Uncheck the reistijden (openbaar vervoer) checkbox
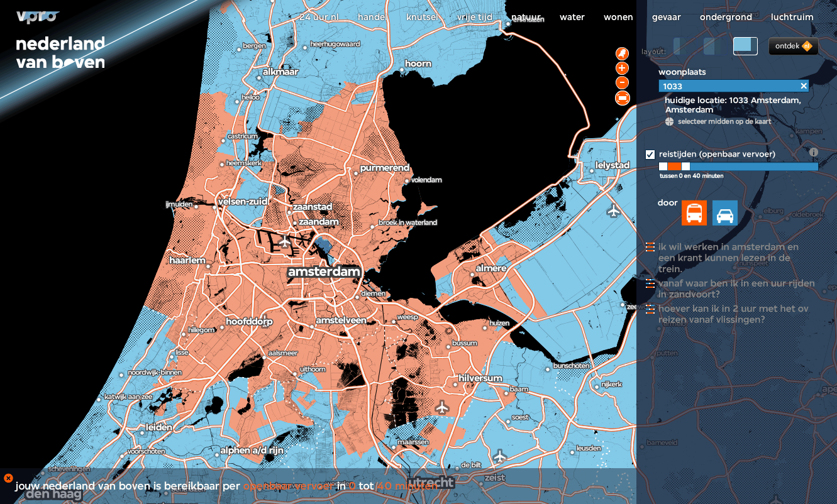 [x=650, y=155]
